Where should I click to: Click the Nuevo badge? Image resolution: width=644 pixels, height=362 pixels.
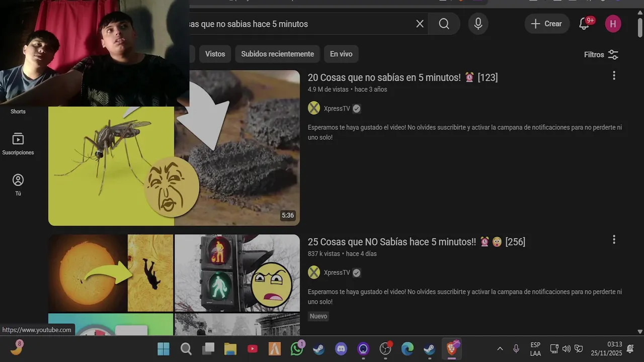[x=318, y=316]
